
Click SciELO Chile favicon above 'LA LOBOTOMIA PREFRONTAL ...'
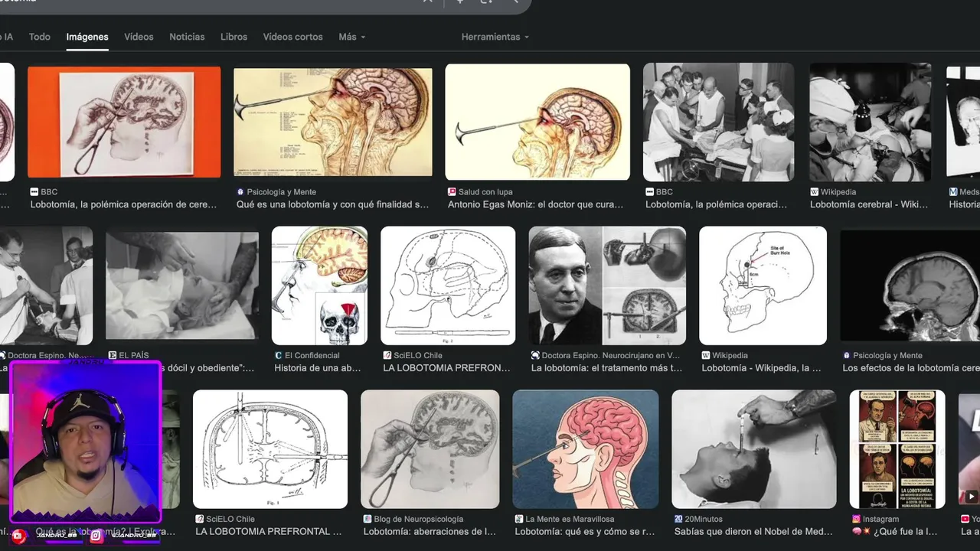[x=199, y=519]
